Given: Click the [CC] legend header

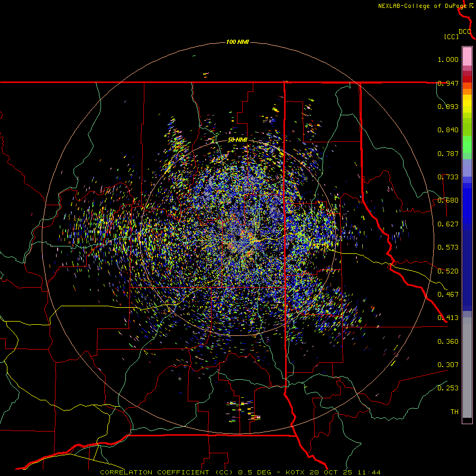Looking at the screenshot, I should 451,36.
